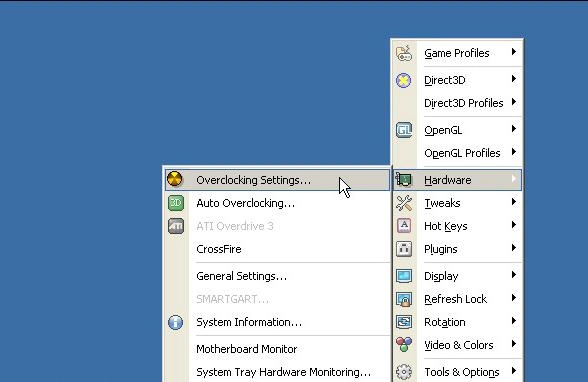588x382 pixels.
Task: Click the Game Profiles gamepad icon
Action: (404, 53)
